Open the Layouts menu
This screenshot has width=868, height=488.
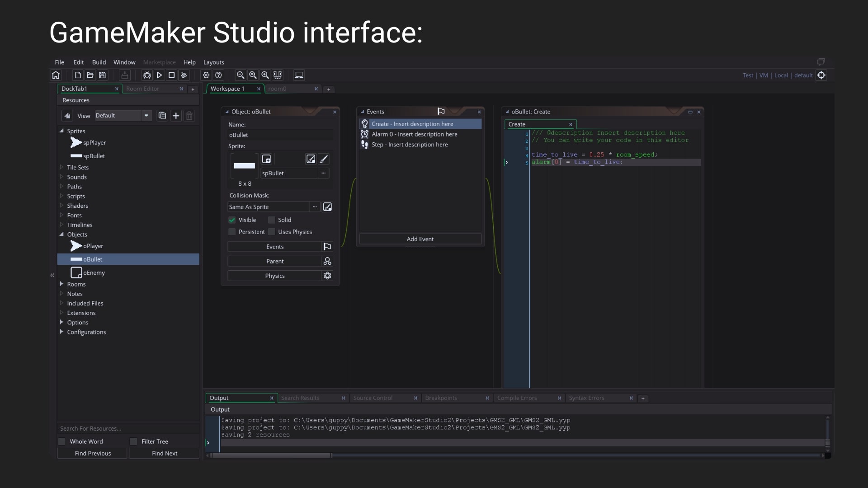tap(213, 62)
